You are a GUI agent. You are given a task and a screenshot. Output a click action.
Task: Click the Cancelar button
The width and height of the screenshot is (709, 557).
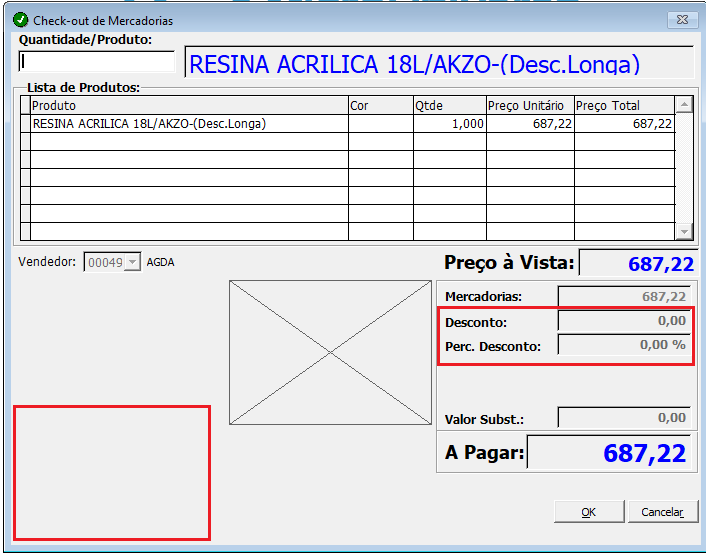click(x=662, y=512)
